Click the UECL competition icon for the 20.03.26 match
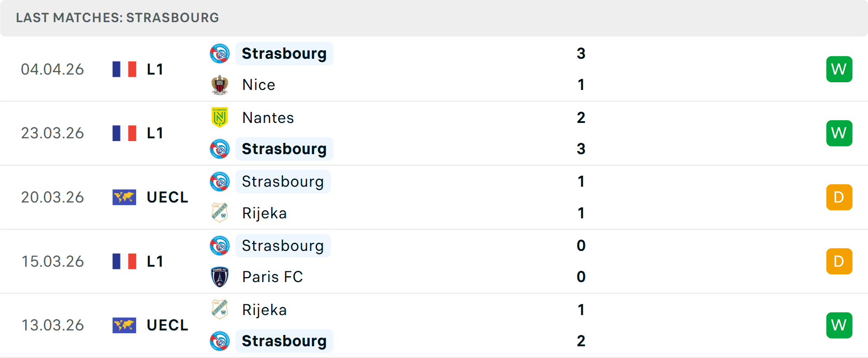Image resolution: width=868 pixels, height=358 pixels. click(x=124, y=197)
